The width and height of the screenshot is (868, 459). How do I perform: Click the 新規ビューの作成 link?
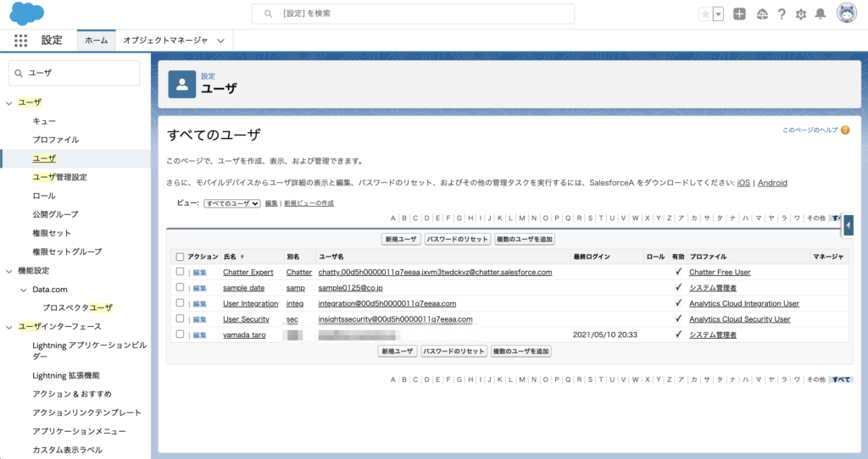[x=309, y=203]
